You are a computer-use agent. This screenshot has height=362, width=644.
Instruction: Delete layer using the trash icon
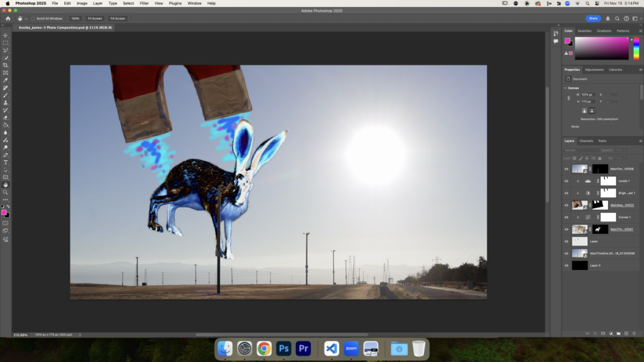(x=634, y=332)
